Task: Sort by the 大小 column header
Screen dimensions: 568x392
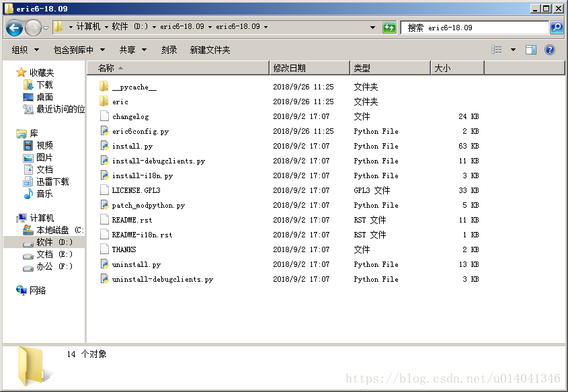Action: point(458,68)
